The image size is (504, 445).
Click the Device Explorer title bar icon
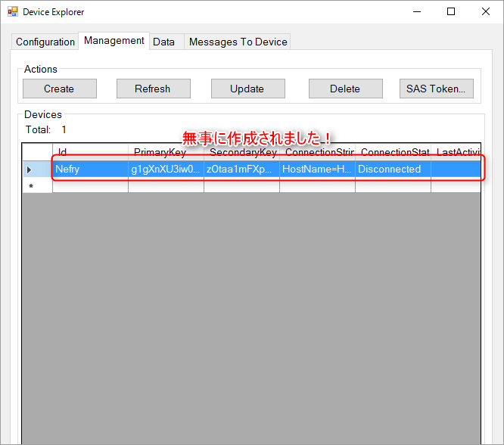tap(13, 12)
